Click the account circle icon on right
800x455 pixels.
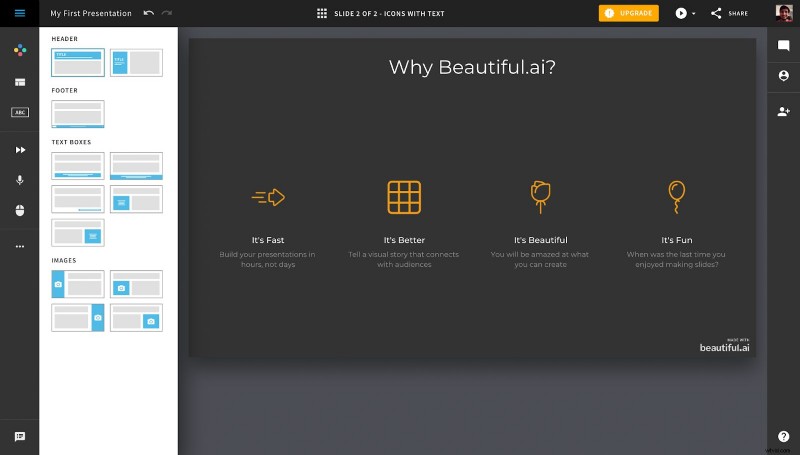(784, 75)
